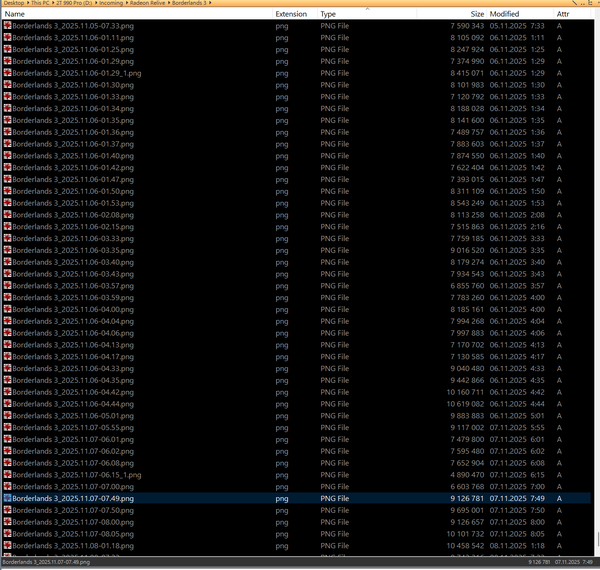Sort the file list by Name column
Image resolution: width=600 pixels, height=570 pixels.
click(x=15, y=14)
